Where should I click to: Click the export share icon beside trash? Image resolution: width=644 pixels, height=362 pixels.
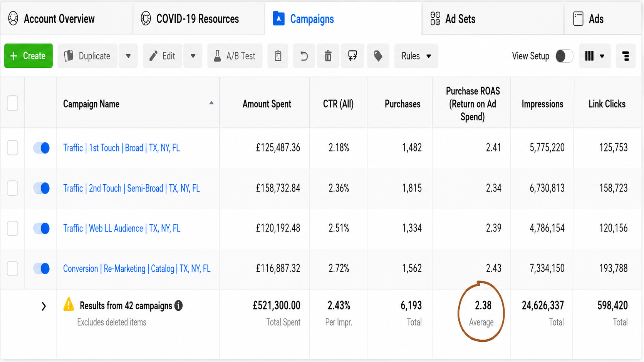point(352,56)
